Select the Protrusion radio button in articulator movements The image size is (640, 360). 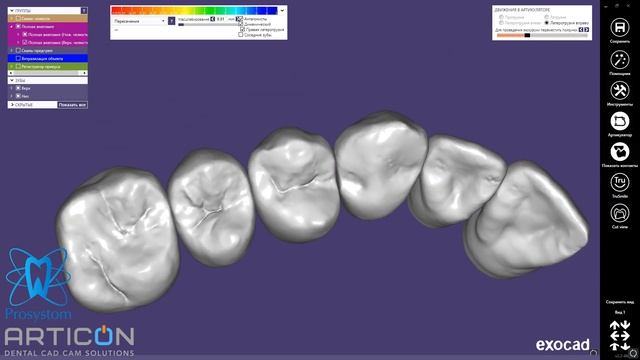point(501,17)
